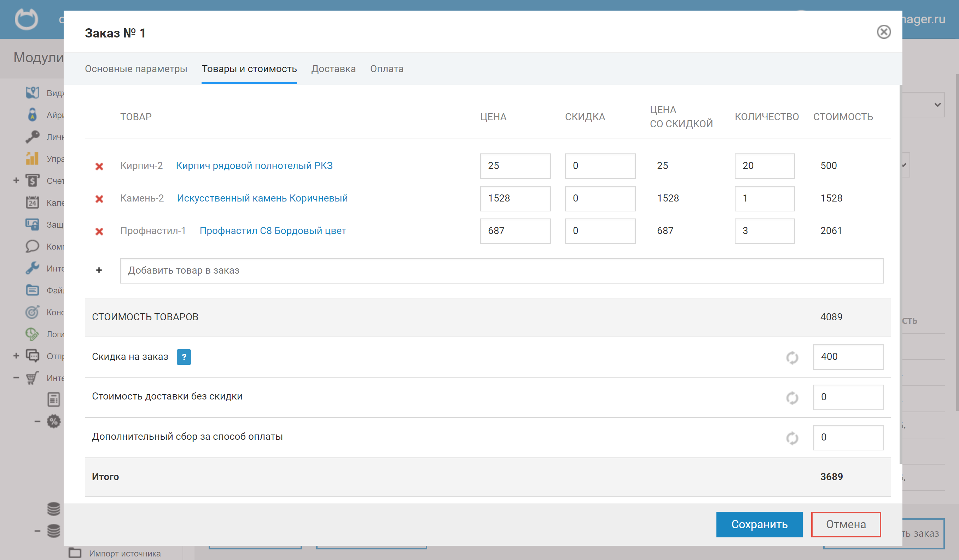Open help for Скидка на заказ
The image size is (959, 560).
[184, 357]
